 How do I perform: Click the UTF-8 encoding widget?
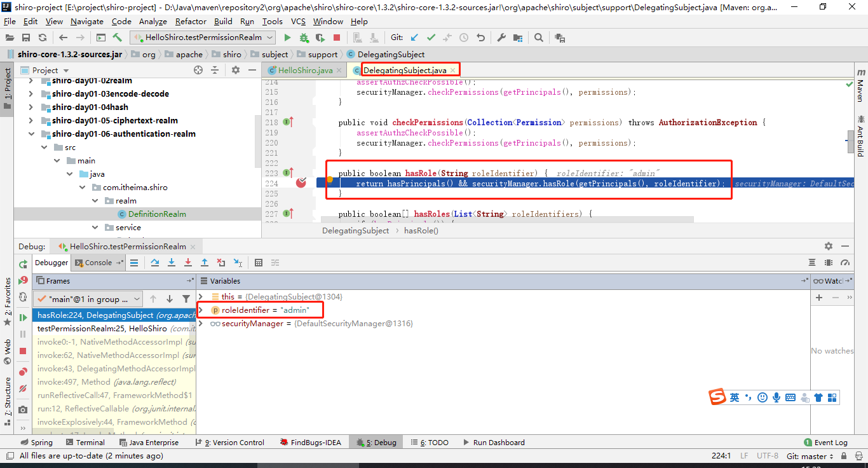click(768, 456)
